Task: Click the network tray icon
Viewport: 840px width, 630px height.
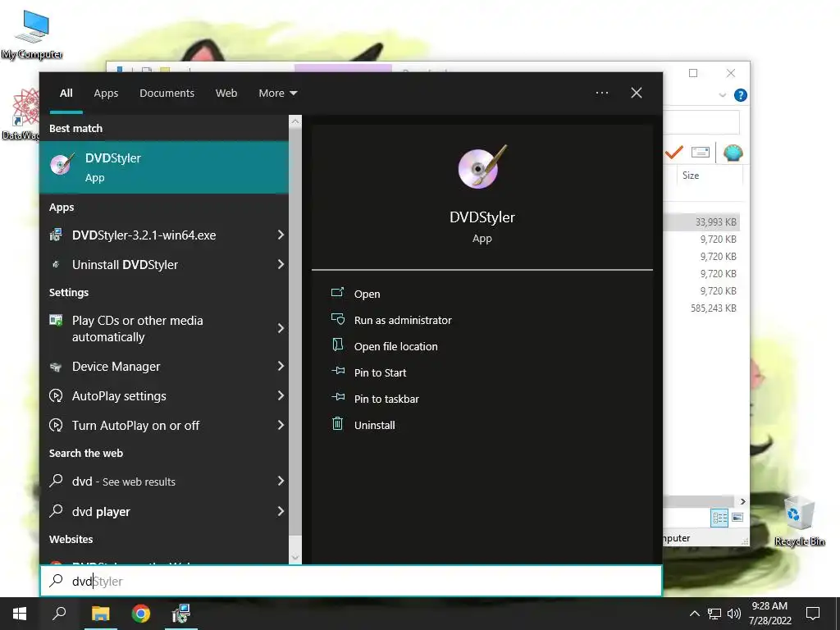Action: pyautogui.click(x=714, y=614)
